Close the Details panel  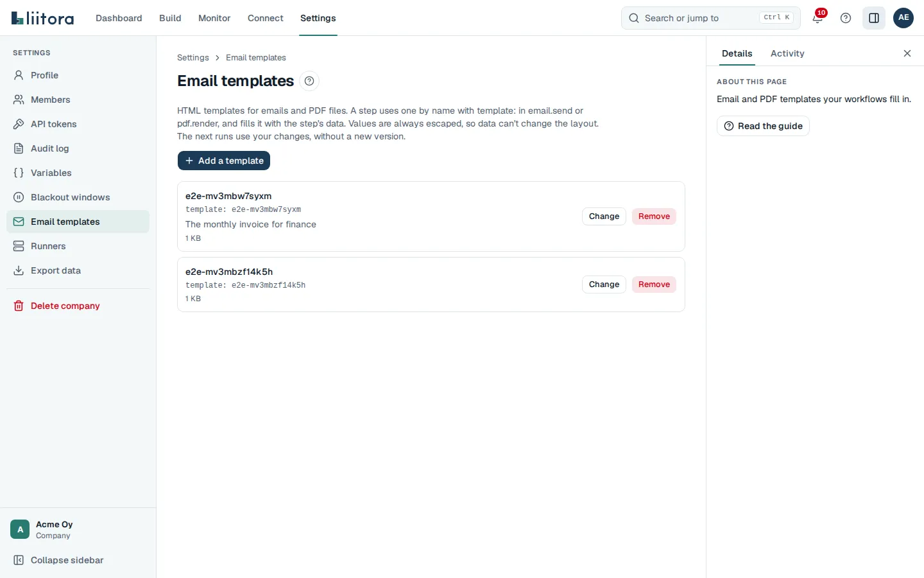pyautogui.click(x=907, y=53)
